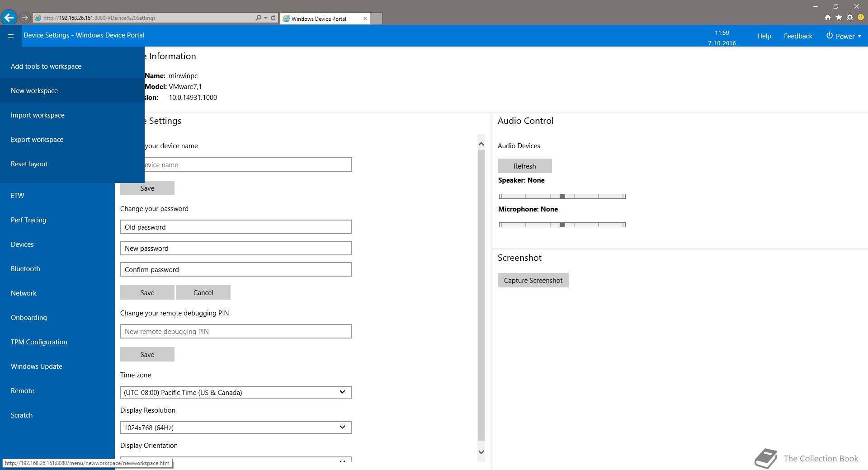Adjust the Microphone volume slider

(x=562, y=225)
